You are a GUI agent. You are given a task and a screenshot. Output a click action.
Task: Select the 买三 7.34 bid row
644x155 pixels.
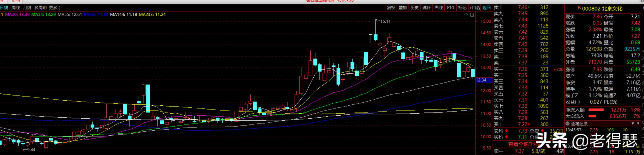528,81
